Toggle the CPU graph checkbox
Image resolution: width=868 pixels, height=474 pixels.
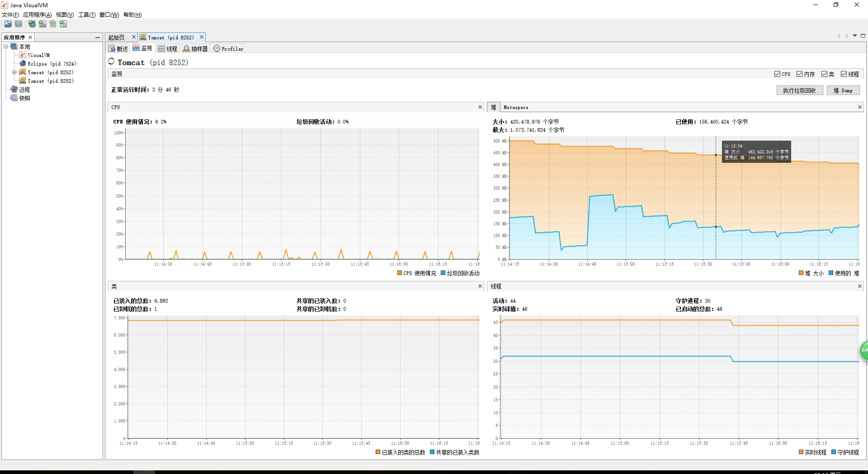[x=777, y=74]
